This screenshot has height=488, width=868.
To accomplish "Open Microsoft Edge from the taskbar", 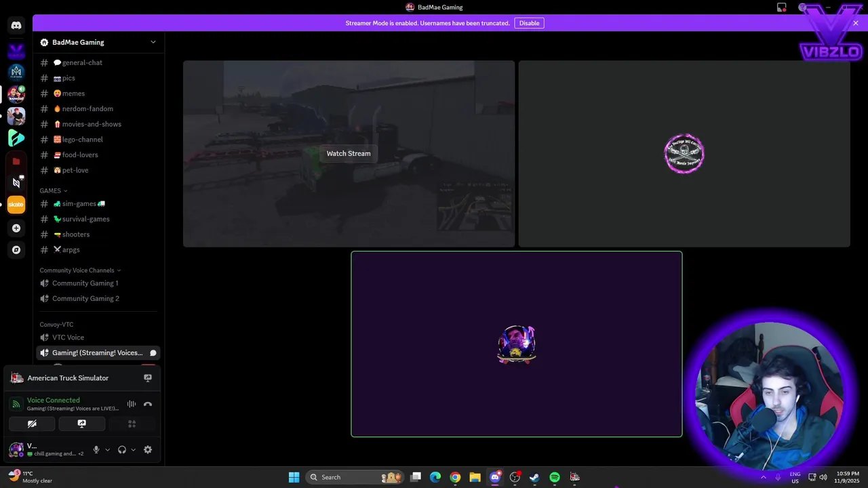I will pos(435,477).
